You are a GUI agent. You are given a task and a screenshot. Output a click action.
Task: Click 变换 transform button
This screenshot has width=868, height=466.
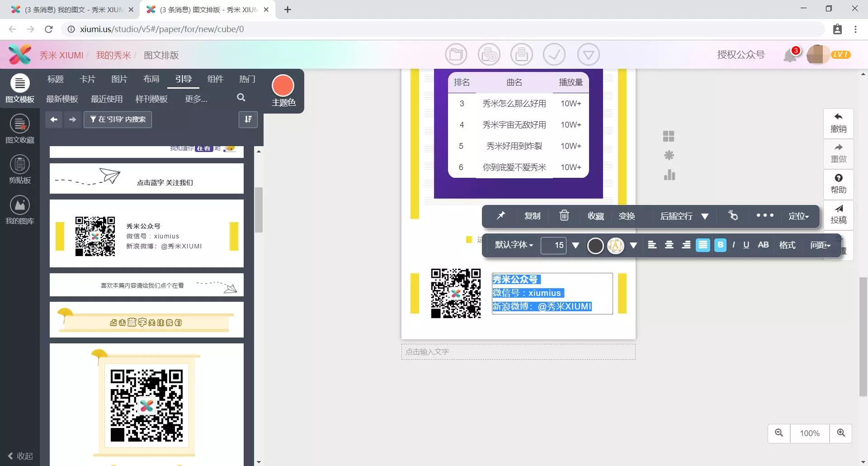point(627,216)
